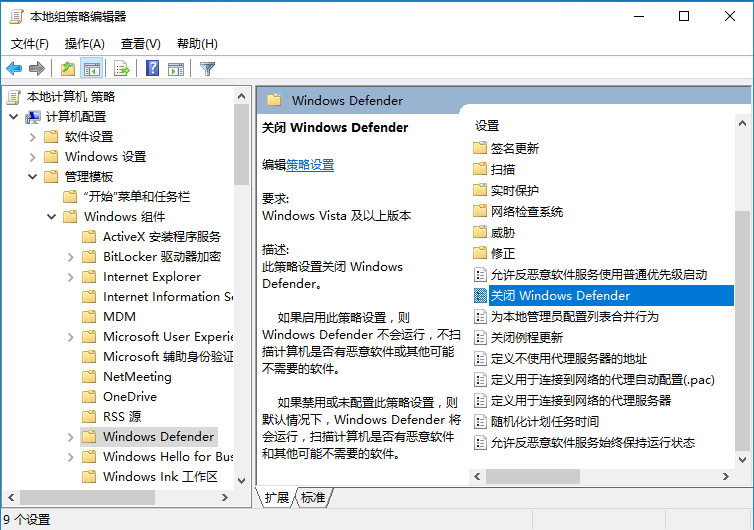
Task: Expand the Windows 设置 tree node
Action: pyautogui.click(x=32, y=157)
